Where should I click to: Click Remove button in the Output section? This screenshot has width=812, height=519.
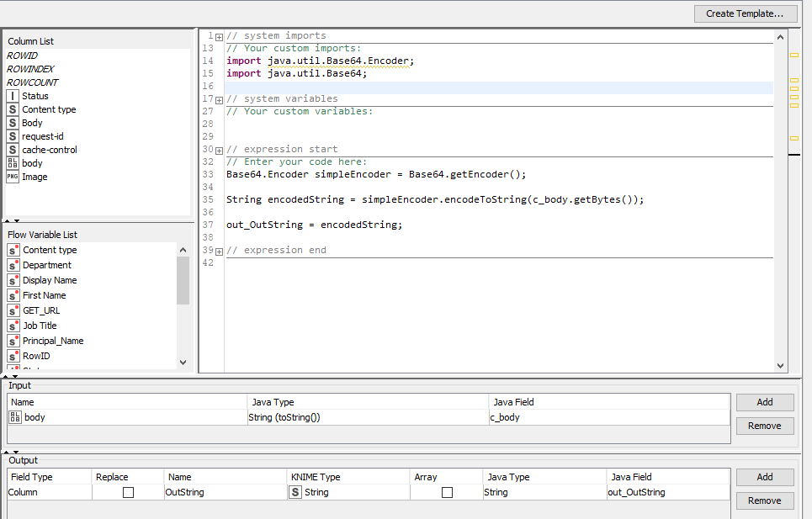click(x=764, y=500)
